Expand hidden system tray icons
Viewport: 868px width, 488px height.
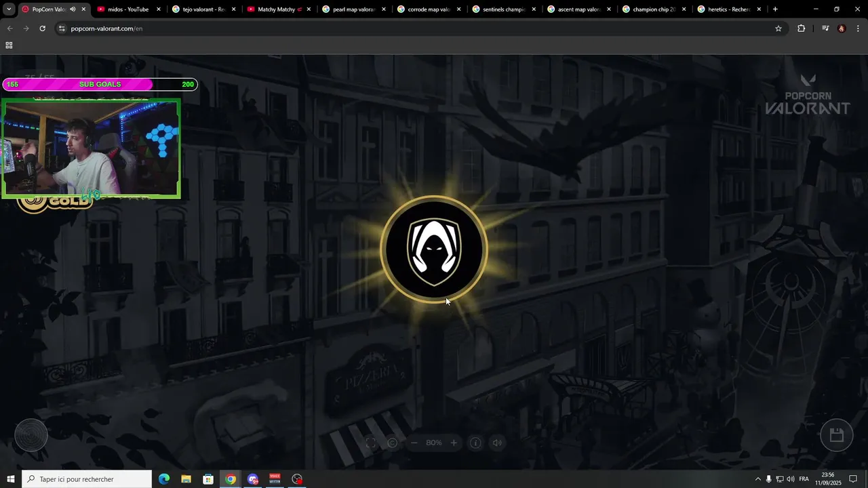(x=757, y=479)
